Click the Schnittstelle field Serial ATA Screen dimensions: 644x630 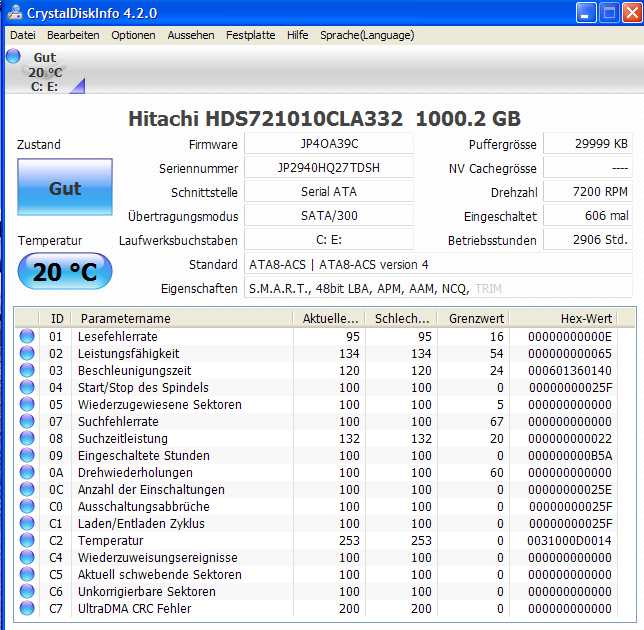(x=329, y=192)
